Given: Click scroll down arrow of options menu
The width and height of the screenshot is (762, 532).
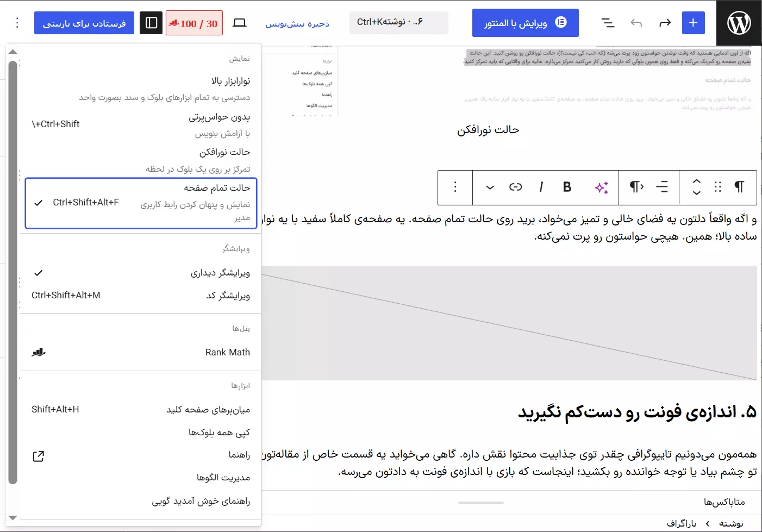Looking at the screenshot, I should pyautogui.click(x=13, y=518).
